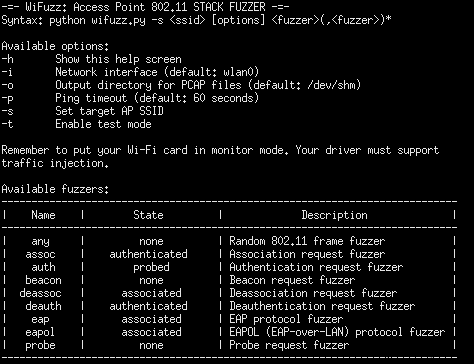Select the 'any' fuzzer name
The width and height of the screenshot is (474, 364).
tap(40, 241)
